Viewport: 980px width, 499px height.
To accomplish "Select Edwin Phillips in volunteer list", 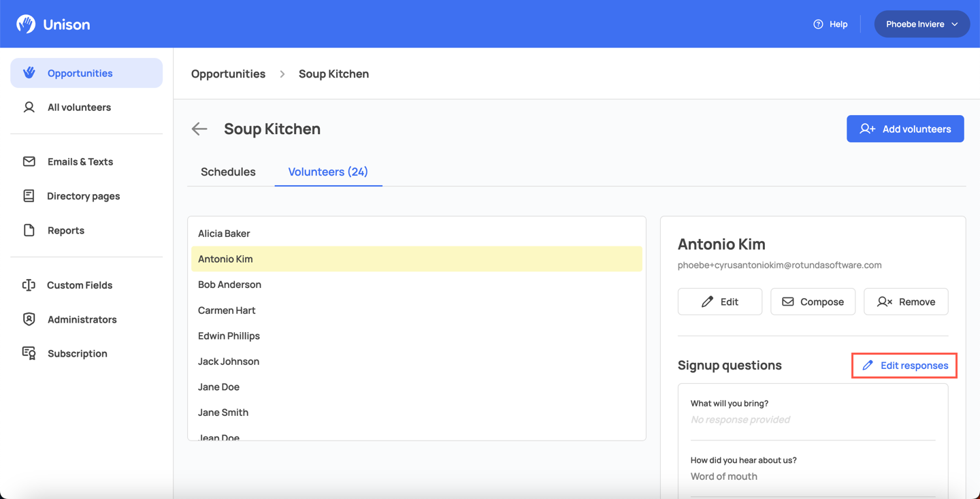I will [416, 336].
